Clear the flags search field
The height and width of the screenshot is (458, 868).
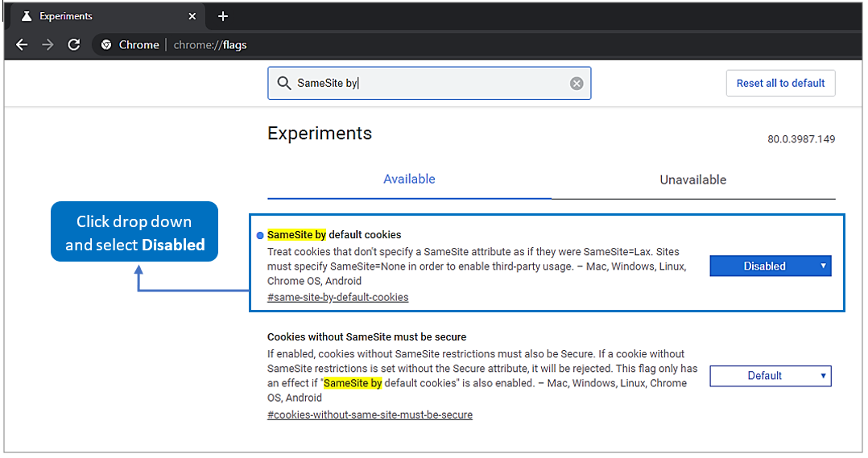click(577, 84)
